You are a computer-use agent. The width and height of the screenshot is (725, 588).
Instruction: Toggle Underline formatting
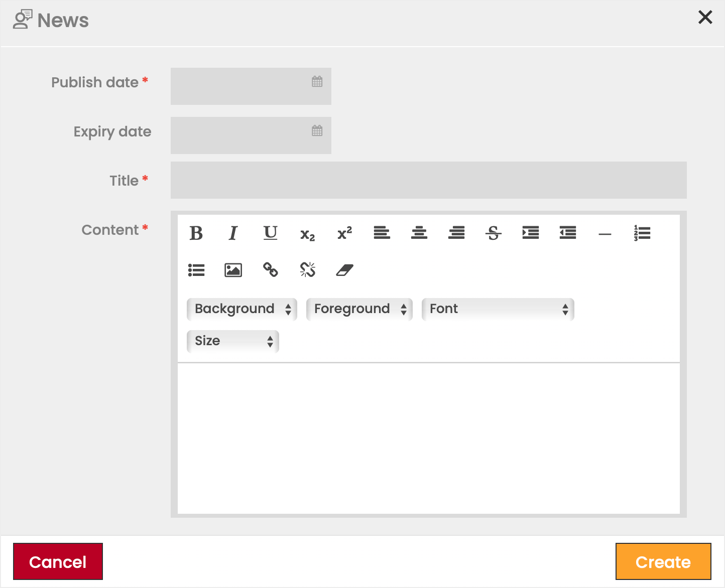click(x=270, y=233)
